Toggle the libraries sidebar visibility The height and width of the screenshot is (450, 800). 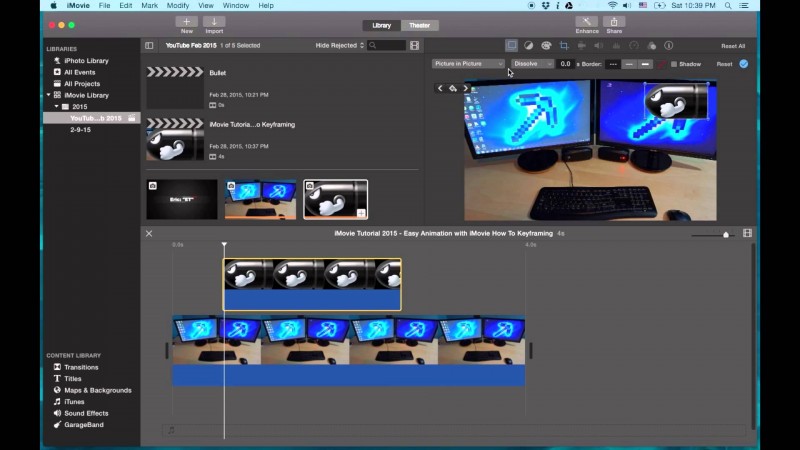point(149,45)
